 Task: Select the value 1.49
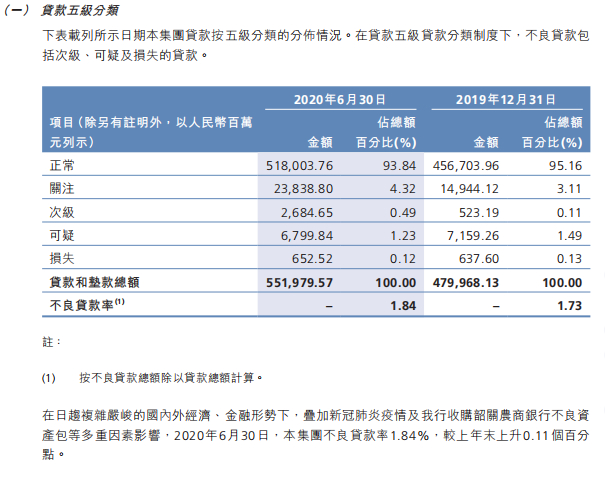(570, 235)
